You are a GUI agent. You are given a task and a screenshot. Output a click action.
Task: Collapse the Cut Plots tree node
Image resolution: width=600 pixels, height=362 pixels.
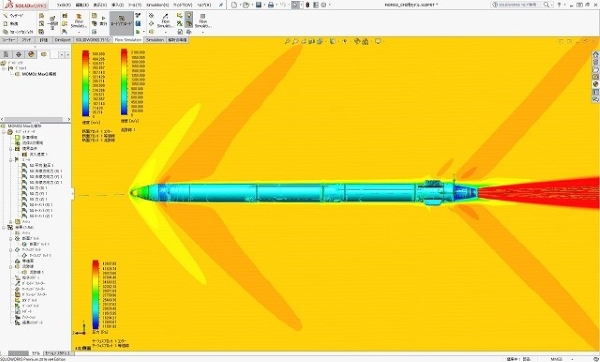tap(11, 238)
